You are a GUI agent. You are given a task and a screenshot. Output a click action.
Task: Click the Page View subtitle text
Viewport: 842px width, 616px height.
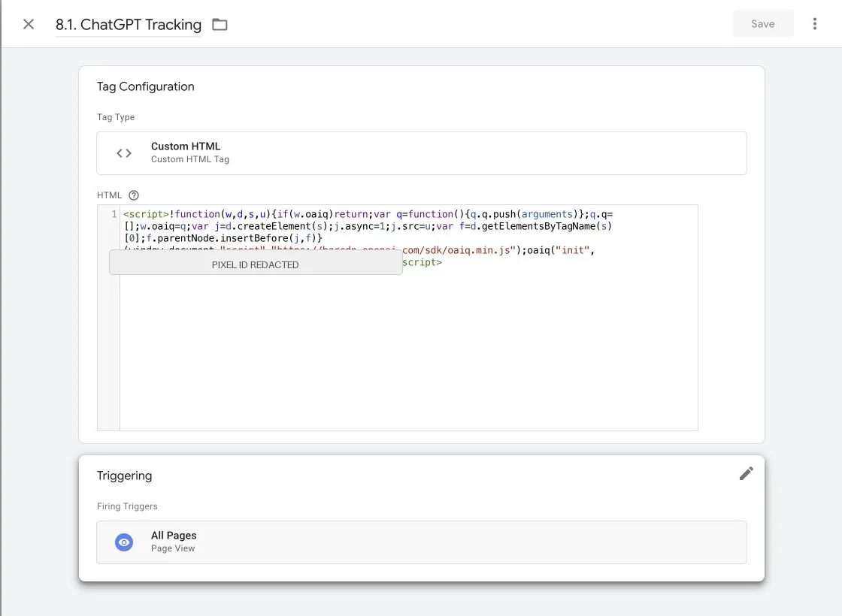[173, 548]
